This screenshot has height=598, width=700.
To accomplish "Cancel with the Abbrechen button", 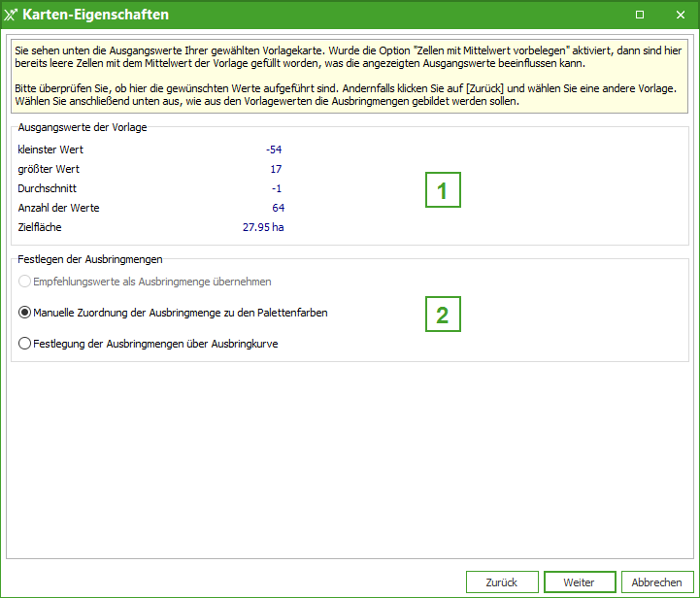I will click(657, 581).
